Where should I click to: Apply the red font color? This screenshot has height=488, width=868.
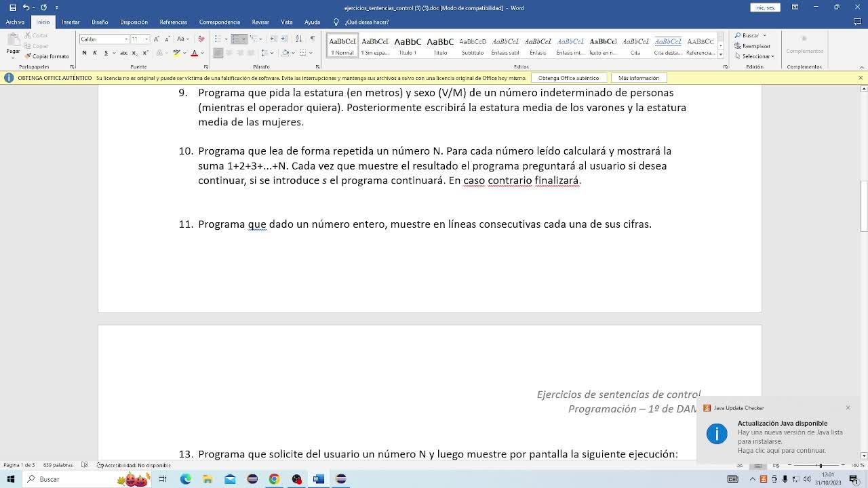click(195, 53)
